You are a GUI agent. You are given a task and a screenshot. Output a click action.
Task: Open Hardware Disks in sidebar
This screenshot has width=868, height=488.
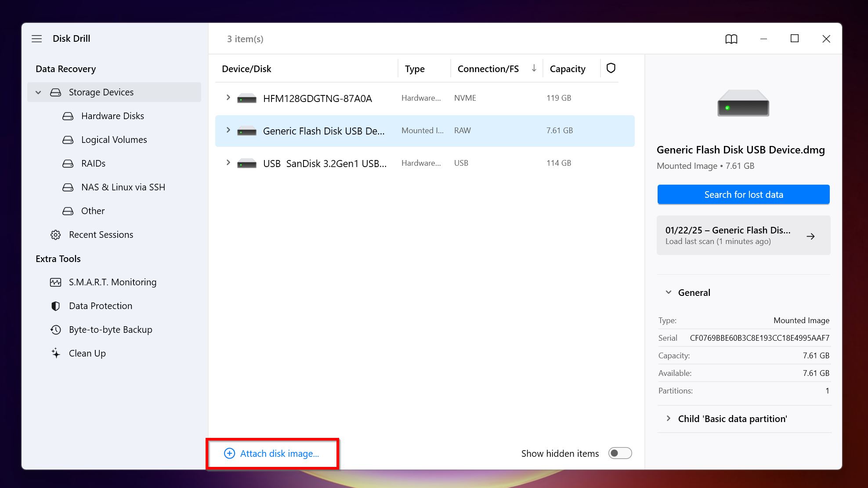coord(112,116)
